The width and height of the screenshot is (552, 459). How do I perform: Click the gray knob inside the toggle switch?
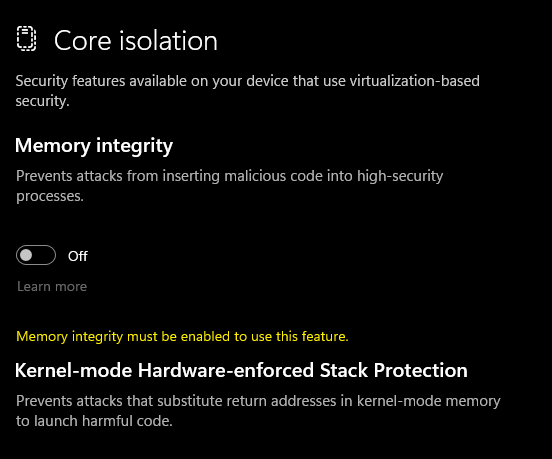coord(26,255)
